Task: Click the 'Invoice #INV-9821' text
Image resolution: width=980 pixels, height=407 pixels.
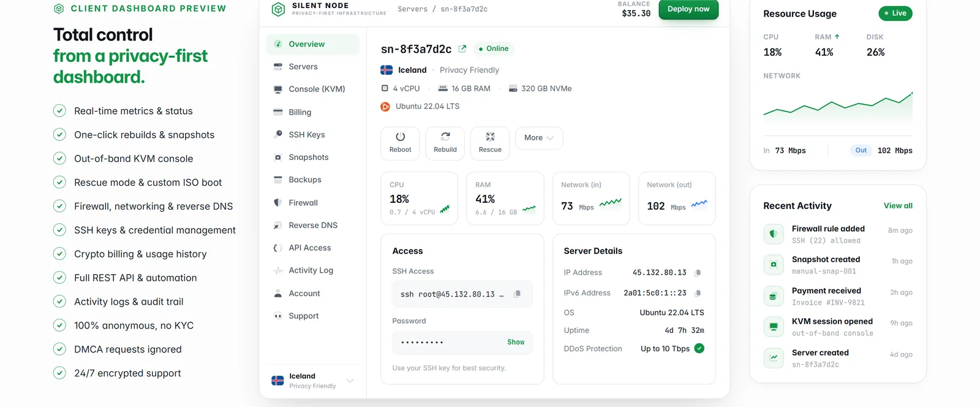Action: pyautogui.click(x=828, y=303)
